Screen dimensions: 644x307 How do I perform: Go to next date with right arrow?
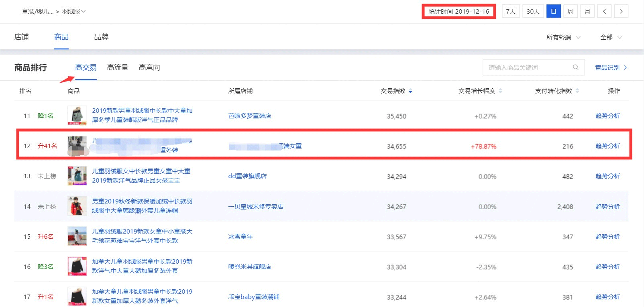621,11
